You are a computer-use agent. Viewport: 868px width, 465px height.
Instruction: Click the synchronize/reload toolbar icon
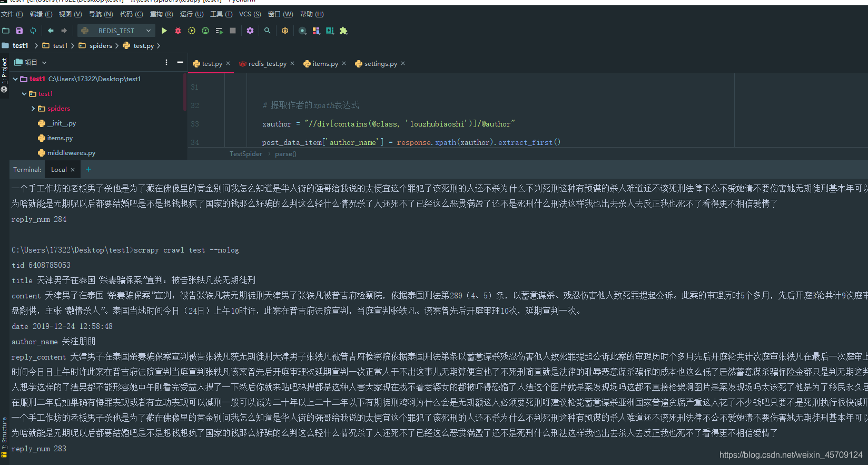point(33,31)
